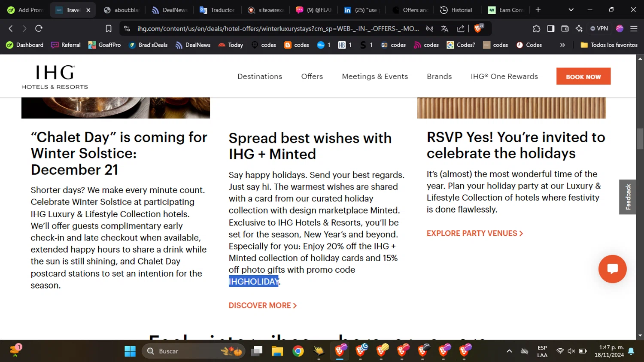Image resolution: width=644 pixels, height=362 pixels.
Task: Switch ESP LAA keyboard language
Action: pyautogui.click(x=542, y=351)
